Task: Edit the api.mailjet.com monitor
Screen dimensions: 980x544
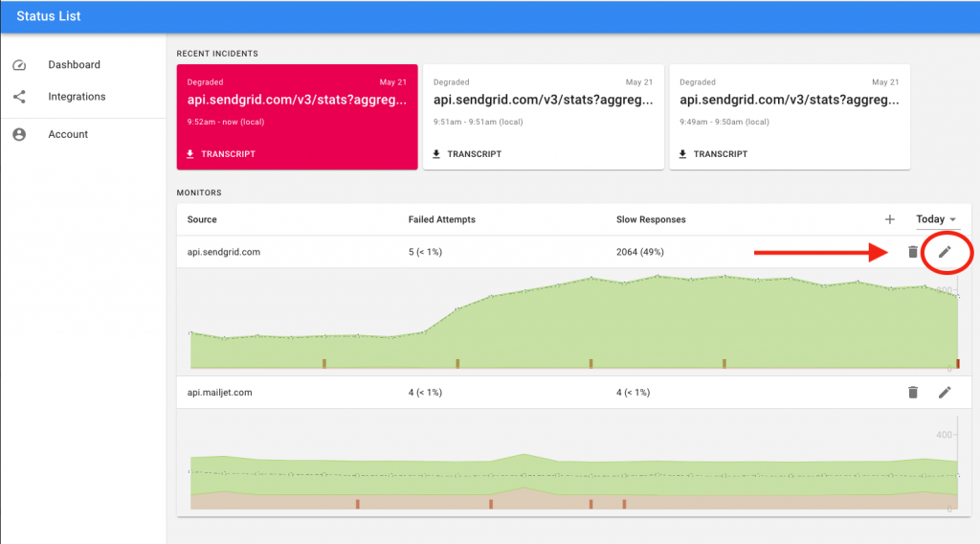Action: tap(945, 393)
